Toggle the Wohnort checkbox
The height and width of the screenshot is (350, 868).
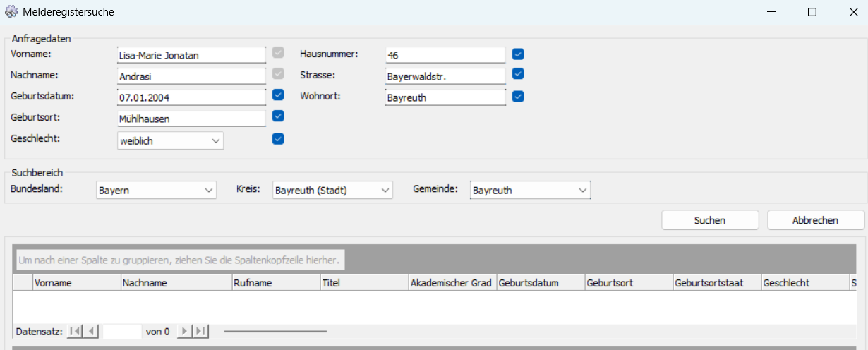(x=518, y=96)
